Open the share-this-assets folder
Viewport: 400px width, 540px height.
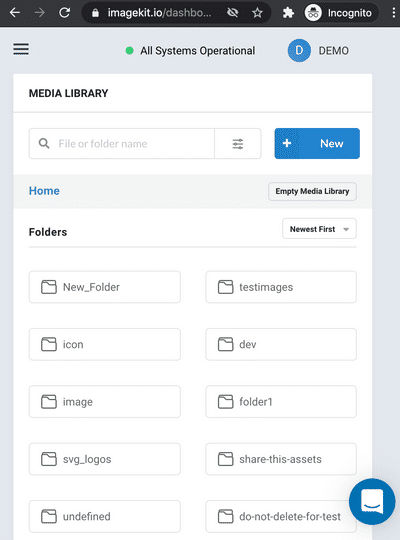281,459
